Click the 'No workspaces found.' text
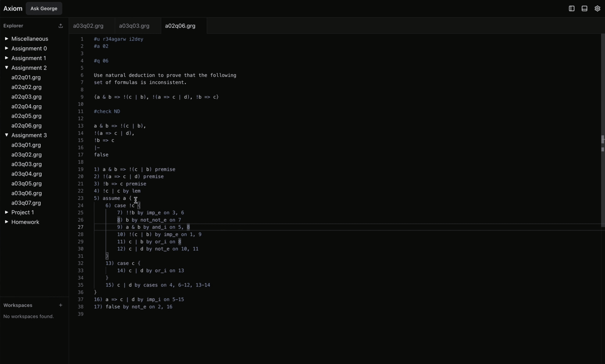 click(29, 316)
